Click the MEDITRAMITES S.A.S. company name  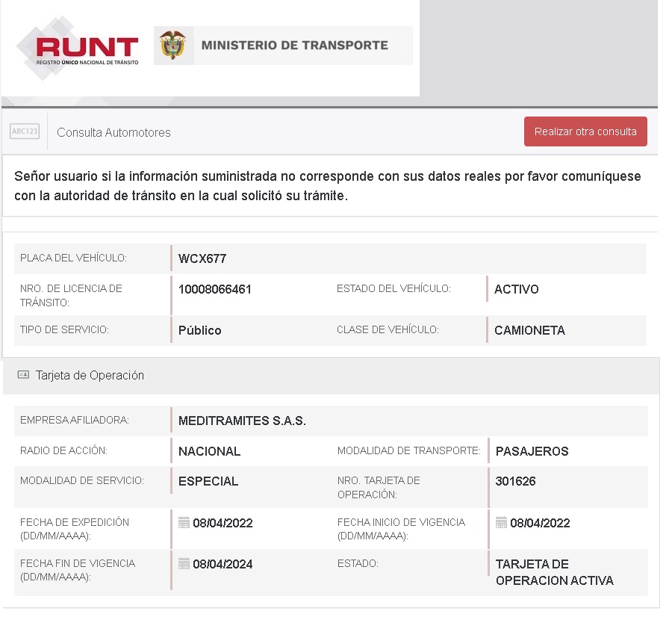coord(242,421)
